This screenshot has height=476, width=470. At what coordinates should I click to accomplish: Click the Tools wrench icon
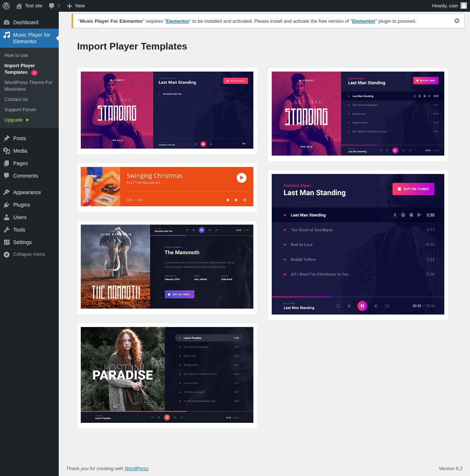7,230
